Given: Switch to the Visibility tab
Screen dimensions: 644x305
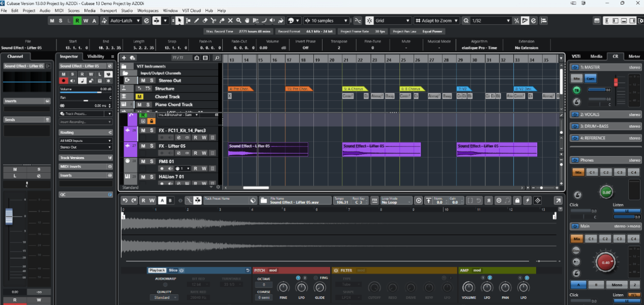Looking at the screenshot, I should coord(96,56).
